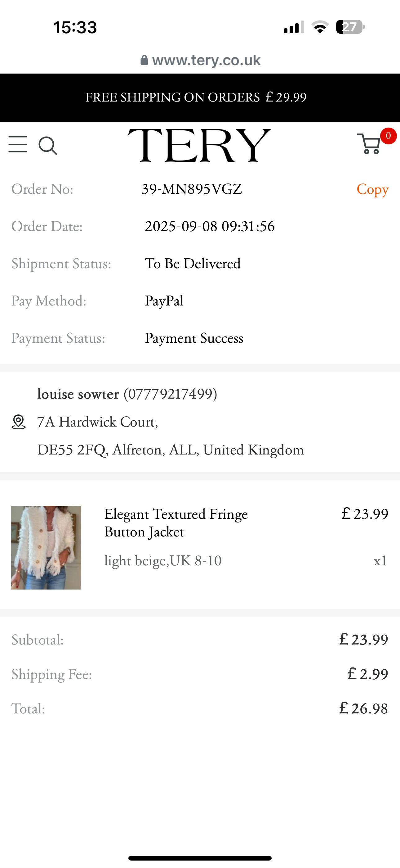Image resolution: width=400 pixels, height=868 pixels.
Task: Tap the 7A Hardwick Court address line
Action: (98, 422)
